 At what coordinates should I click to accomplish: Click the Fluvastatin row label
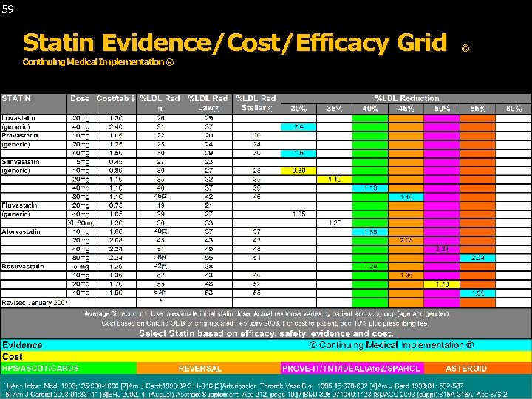pos(19,205)
